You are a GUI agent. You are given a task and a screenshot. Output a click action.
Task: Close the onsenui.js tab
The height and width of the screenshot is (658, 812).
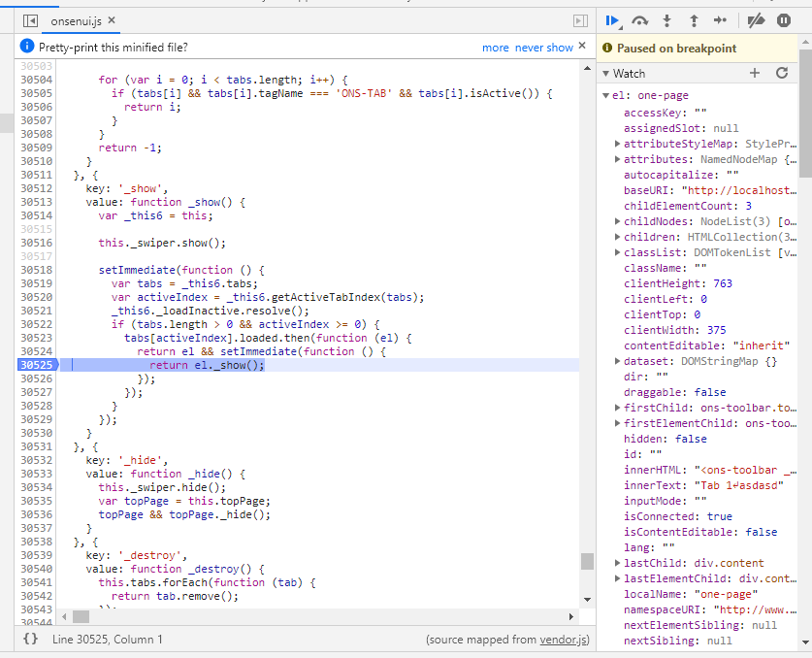pyautogui.click(x=112, y=20)
